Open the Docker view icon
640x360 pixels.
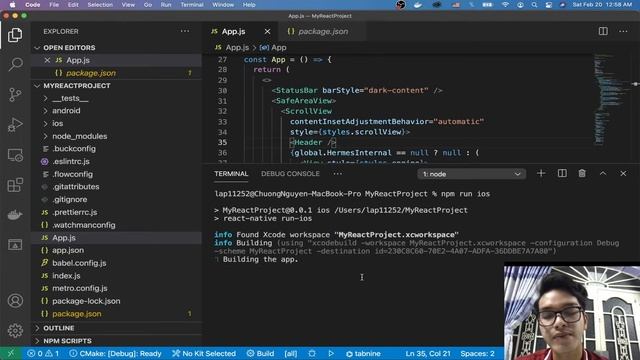(x=15, y=215)
